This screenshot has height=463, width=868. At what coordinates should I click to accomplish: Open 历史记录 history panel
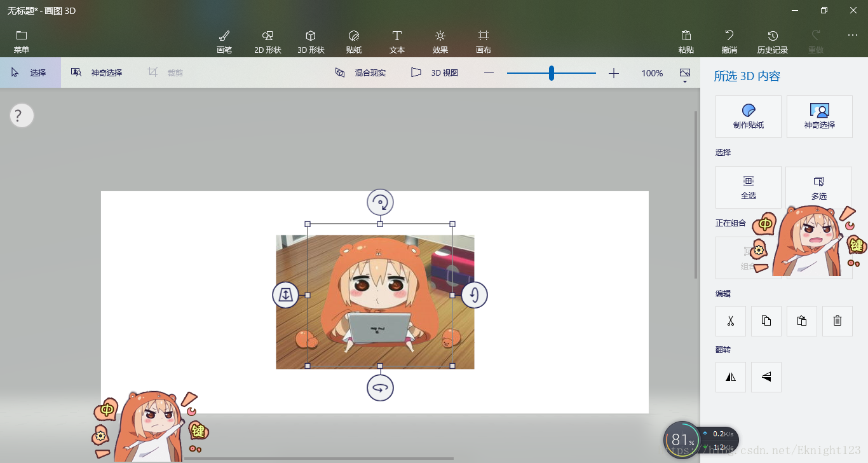(773, 41)
